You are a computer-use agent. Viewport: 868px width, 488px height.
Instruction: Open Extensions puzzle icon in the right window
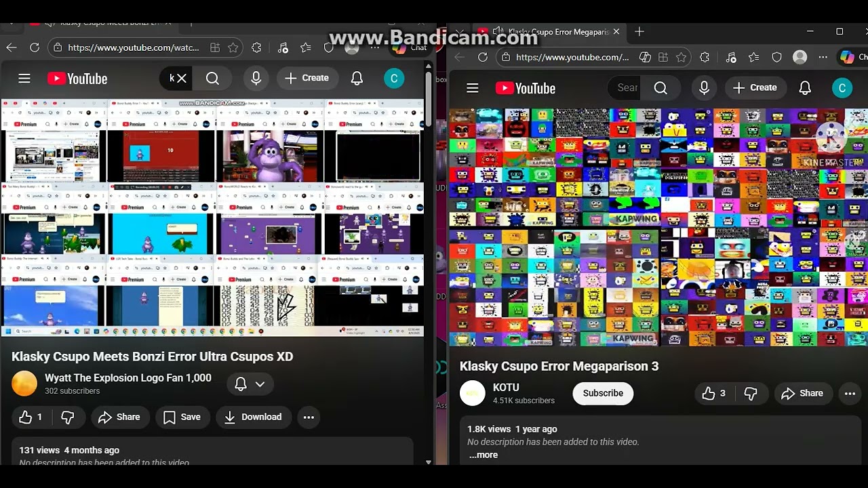(x=705, y=58)
